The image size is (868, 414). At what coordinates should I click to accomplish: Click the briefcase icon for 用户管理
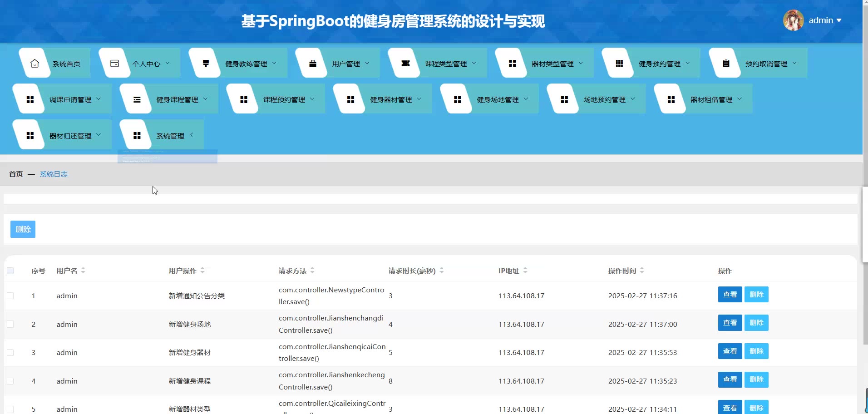(x=312, y=64)
